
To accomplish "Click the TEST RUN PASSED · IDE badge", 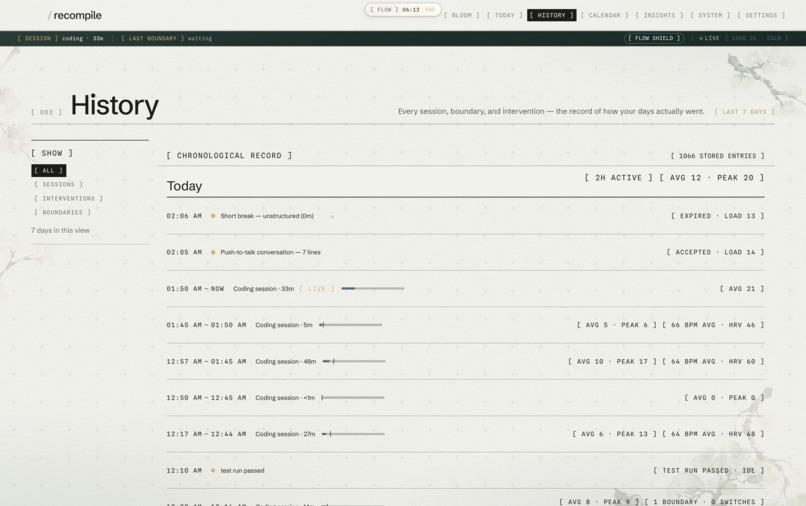I will click(709, 471).
